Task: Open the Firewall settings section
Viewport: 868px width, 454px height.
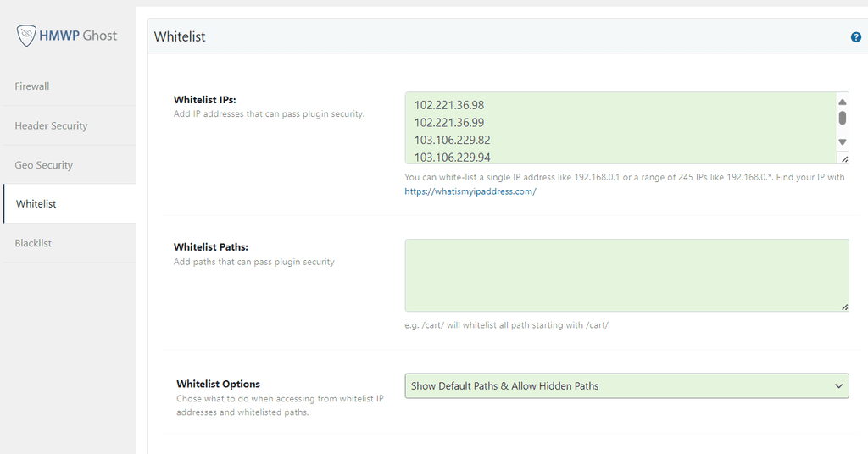Action: [32, 86]
